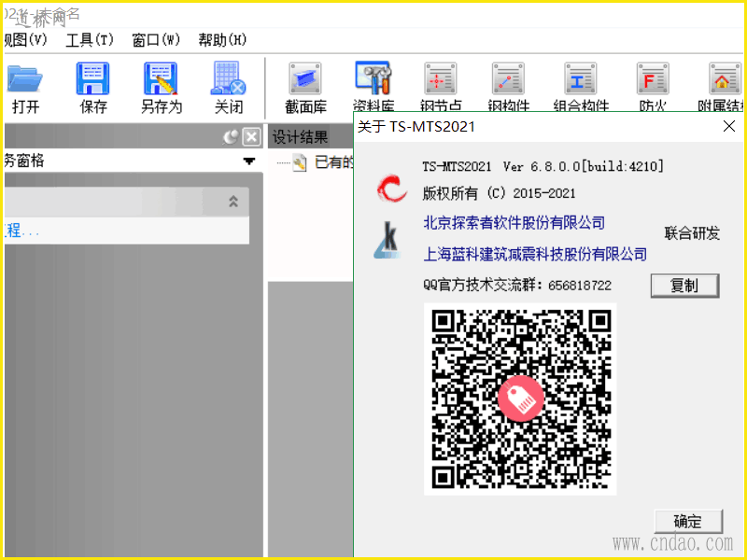Open a file with the 打开 folder icon
The height and width of the screenshot is (560, 747).
(x=25, y=88)
